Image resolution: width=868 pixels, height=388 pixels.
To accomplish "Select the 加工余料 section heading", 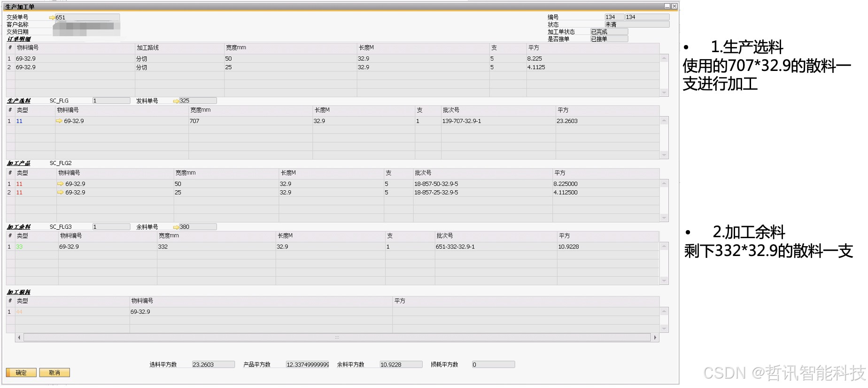I will pyautogui.click(x=19, y=227).
